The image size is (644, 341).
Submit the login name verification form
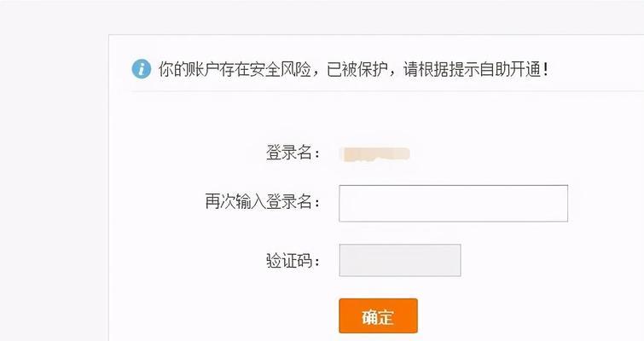[x=378, y=315]
